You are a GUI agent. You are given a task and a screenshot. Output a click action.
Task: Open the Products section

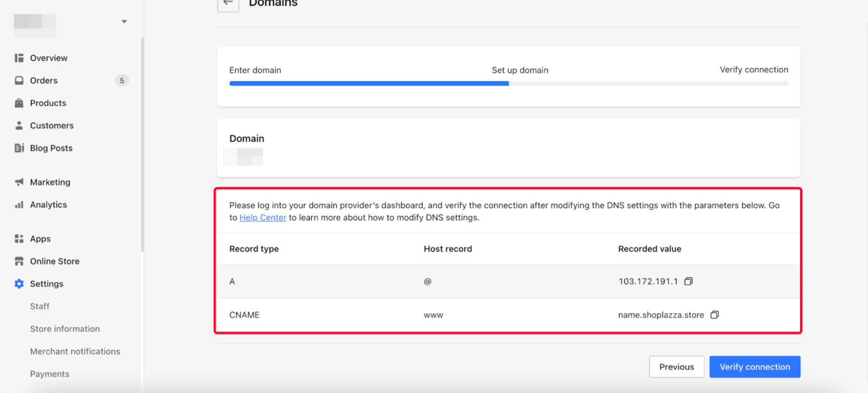pos(48,103)
